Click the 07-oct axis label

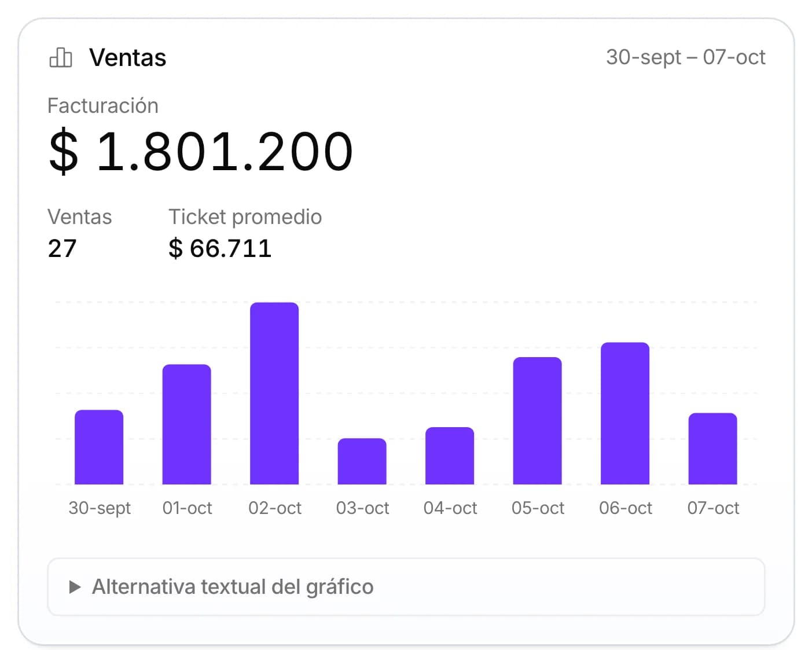click(x=714, y=508)
